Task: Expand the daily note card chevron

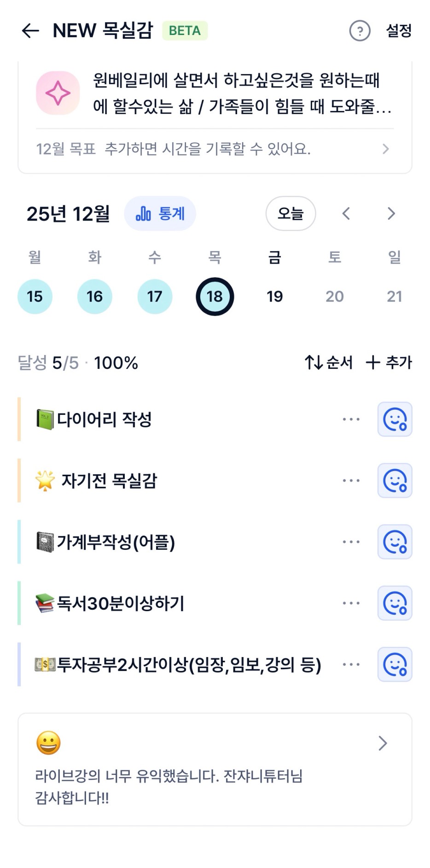Action: tap(383, 743)
